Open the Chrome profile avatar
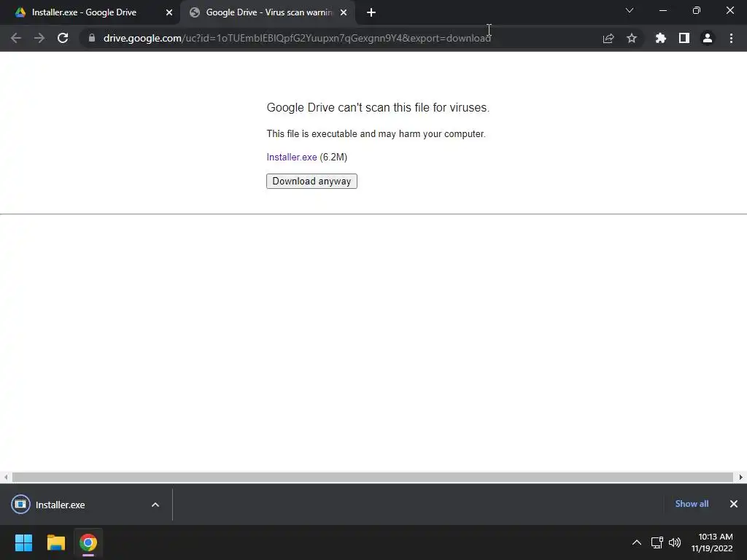This screenshot has width=747, height=560. click(708, 38)
